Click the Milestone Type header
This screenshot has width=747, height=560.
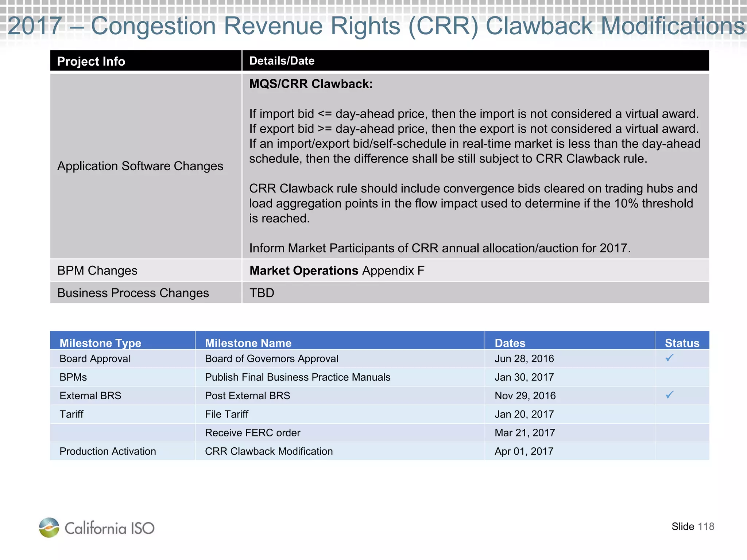click(x=123, y=340)
